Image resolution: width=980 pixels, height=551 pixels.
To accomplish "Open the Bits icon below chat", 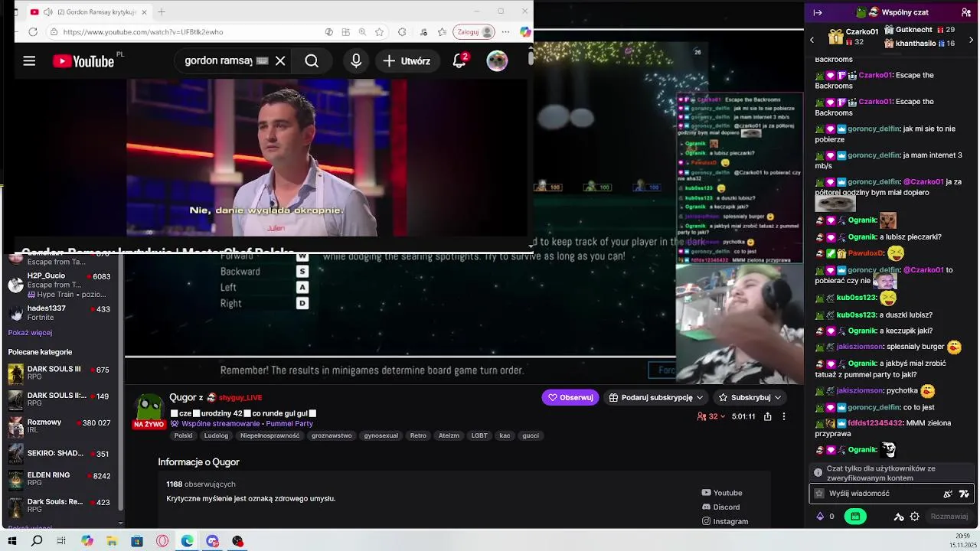I will [x=822, y=517].
